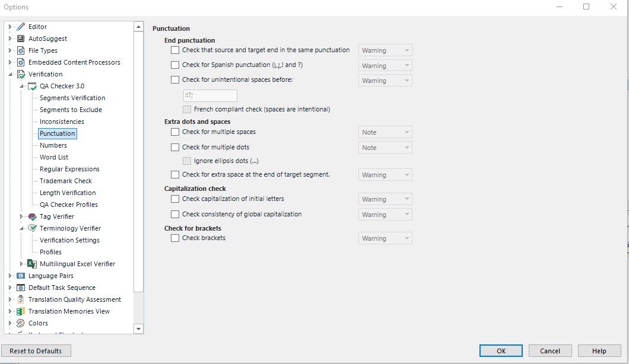Open Regular Expressions settings page
This screenshot has width=629, height=364.
pyautogui.click(x=69, y=169)
